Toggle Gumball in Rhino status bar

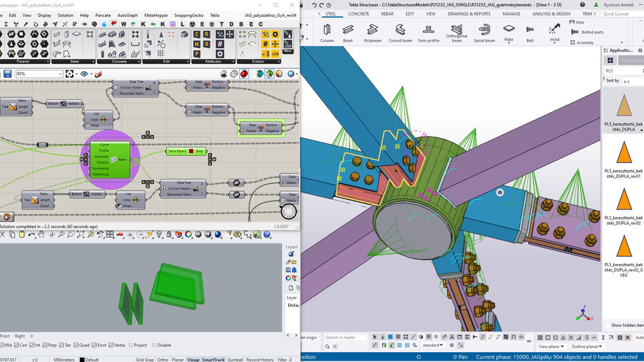coord(235,360)
